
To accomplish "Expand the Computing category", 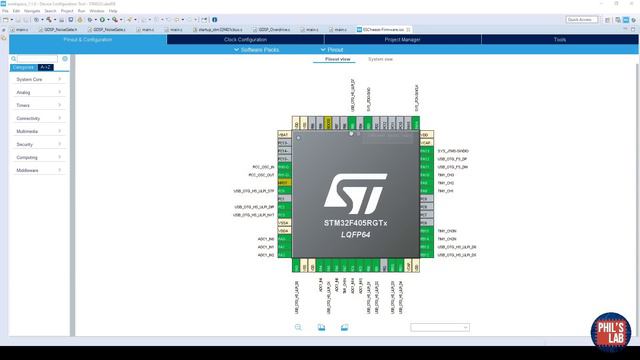I will [x=38, y=158].
